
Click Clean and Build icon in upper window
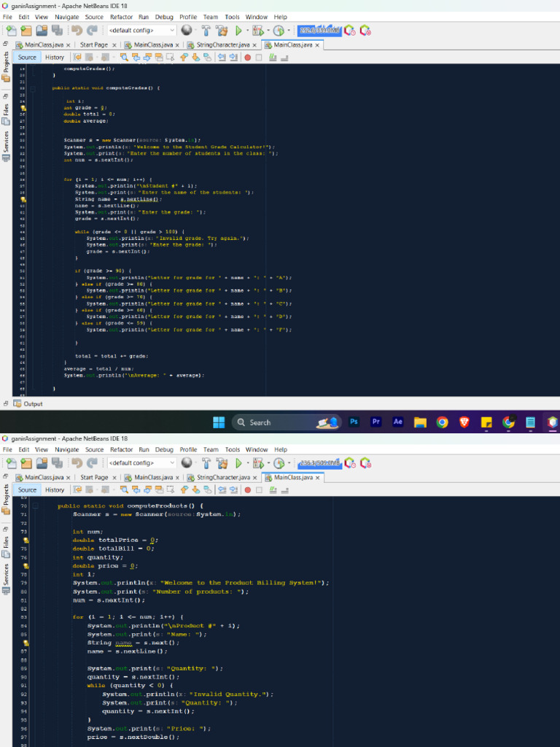(x=221, y=31)
